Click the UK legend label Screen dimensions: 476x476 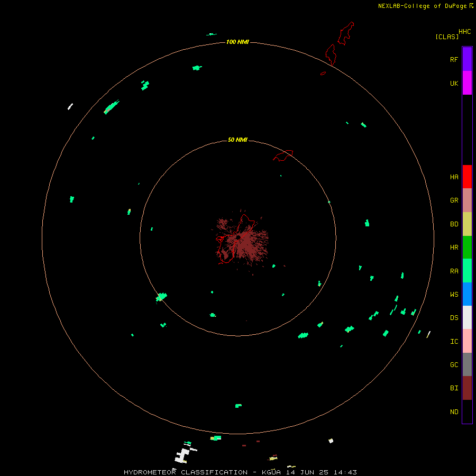[454, 83]
